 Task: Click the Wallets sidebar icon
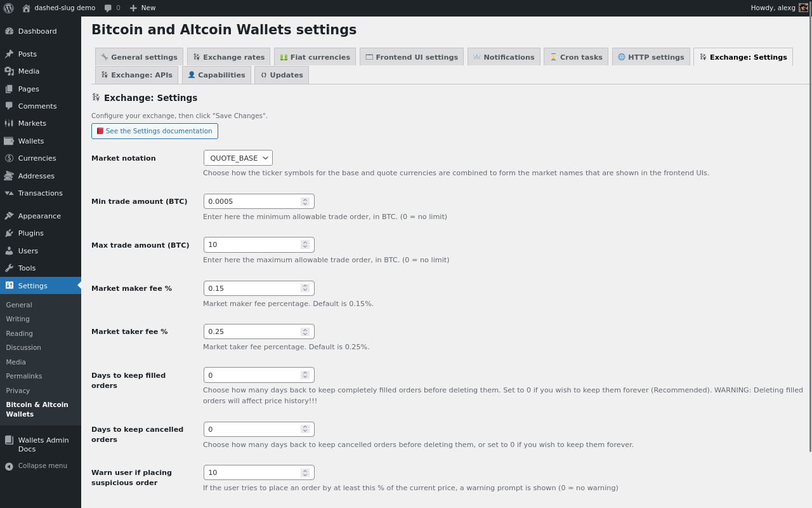pyautogui.click(x=9, y=141)
